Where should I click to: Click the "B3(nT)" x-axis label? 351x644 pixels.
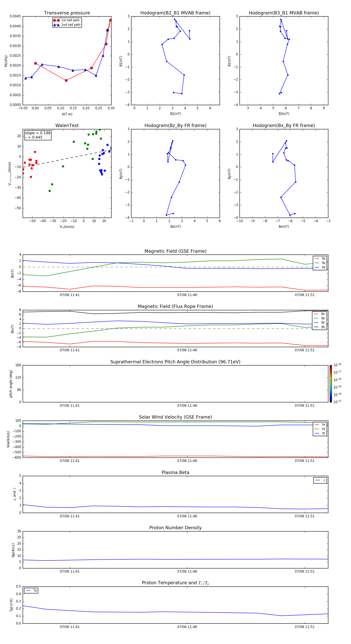(x=284, y=114)
